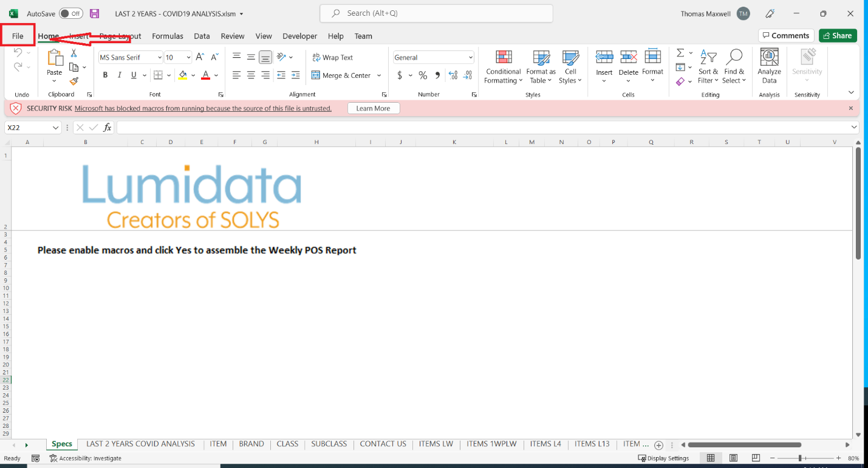The image size is (868, 468).
Task: Center text horizontally in Alignment group
Action: point(251,75)
